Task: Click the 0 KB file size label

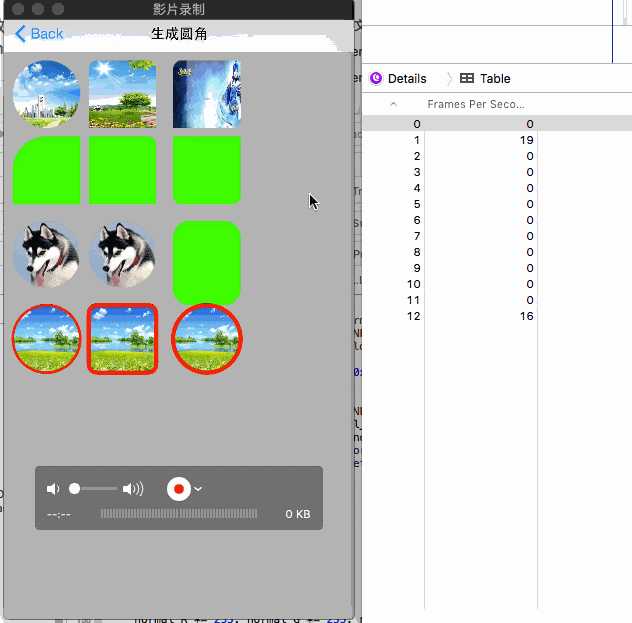Action: coord(298,514)
